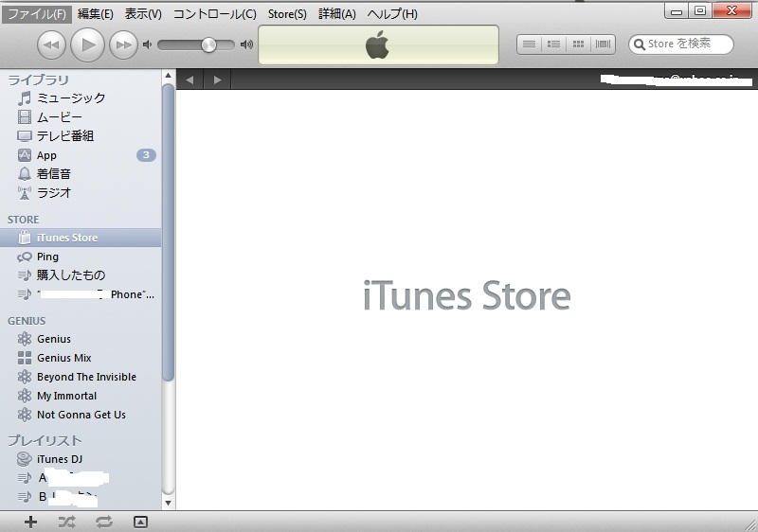Click the volume slider knob
Viewport: 758px width, 532px height.
click(x=208, y=44)
